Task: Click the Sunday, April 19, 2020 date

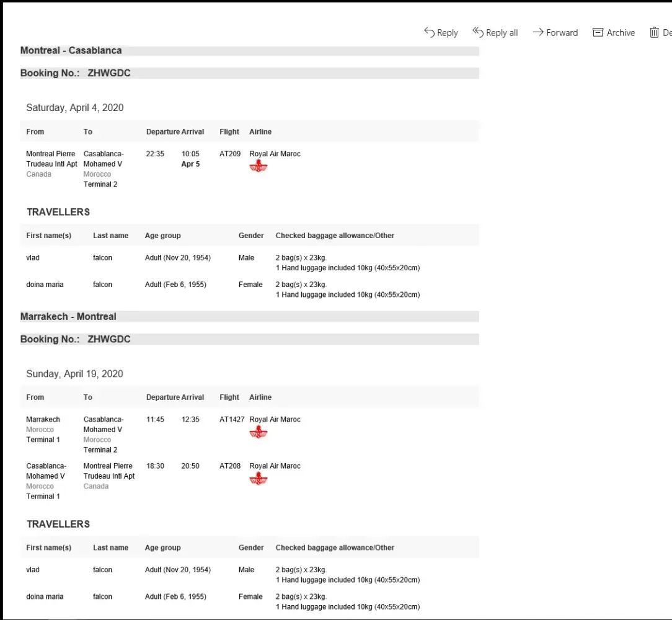Action: pyautogui.click(x=74, y=374)
